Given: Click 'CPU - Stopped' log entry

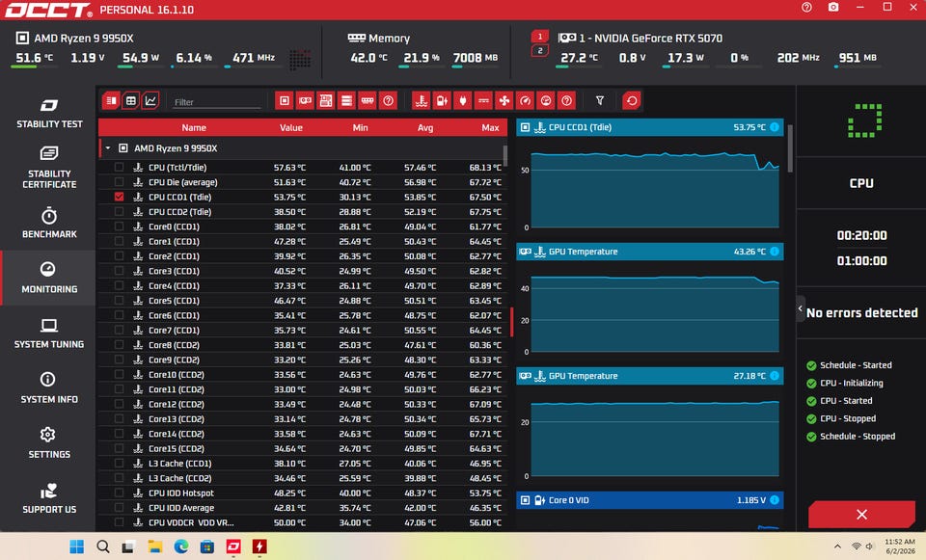Looking at the screenshot, I should pyautogui.click(x=848, y=418).
